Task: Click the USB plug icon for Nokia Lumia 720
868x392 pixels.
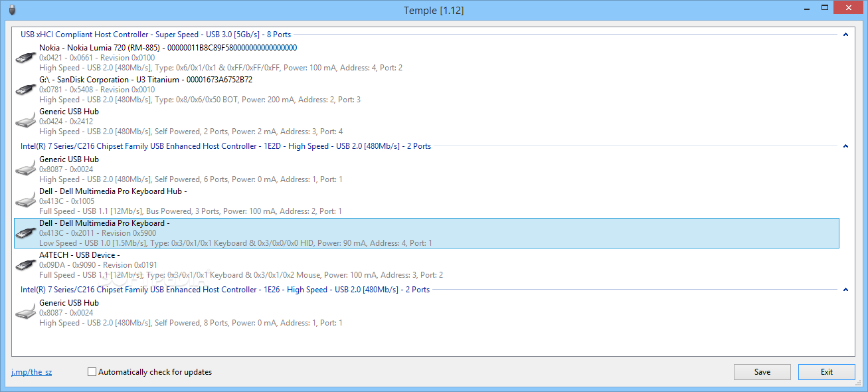Action: 25,58
